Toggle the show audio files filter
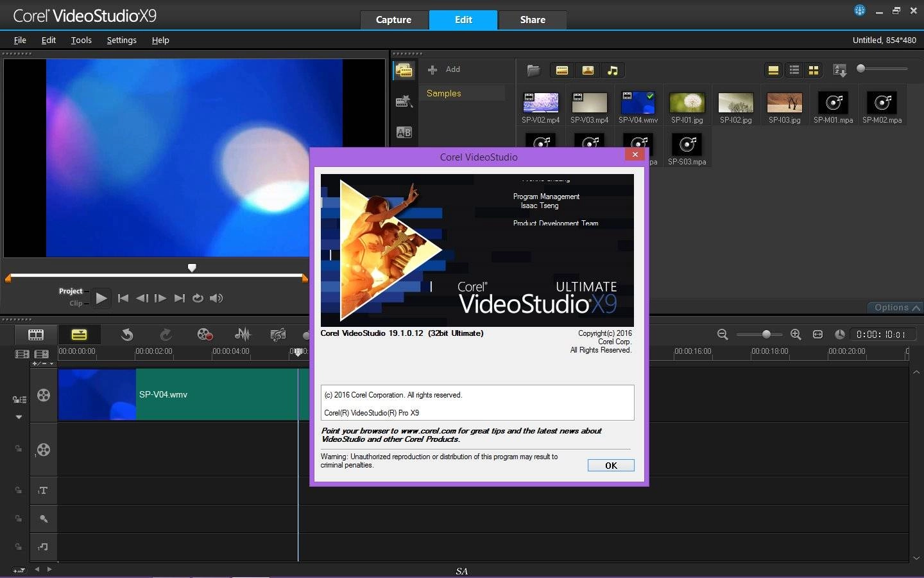Viewport: 924px width, 578px height. (613, 71)
